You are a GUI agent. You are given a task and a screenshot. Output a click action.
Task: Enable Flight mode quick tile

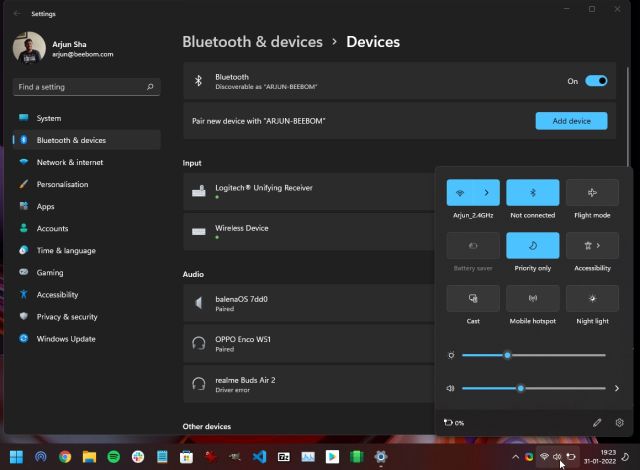592,193
